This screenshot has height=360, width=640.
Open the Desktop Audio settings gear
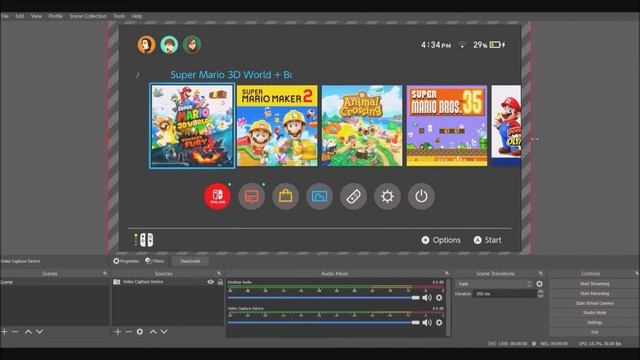click(439, 298)
